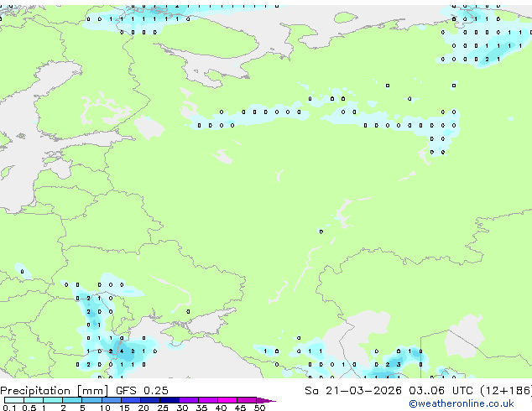Click the 5–10 mm legend swatch
532x411 pixels.
(x=91, y=400)
